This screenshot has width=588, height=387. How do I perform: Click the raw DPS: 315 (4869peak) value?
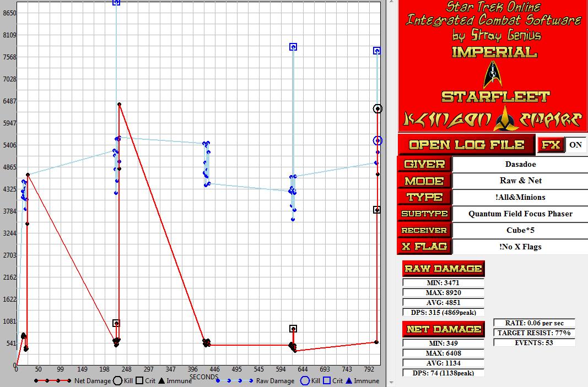coord(443,312)
